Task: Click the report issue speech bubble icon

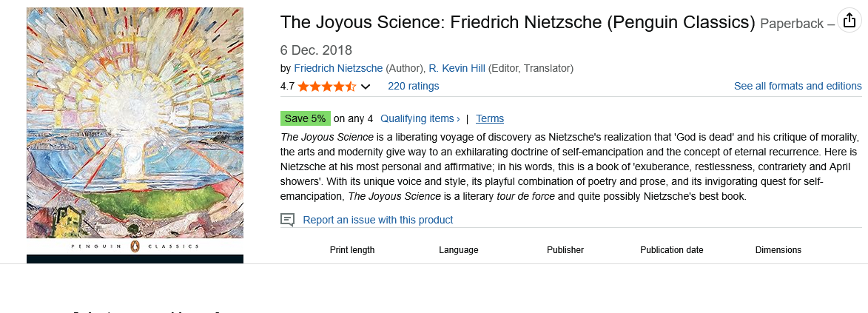Action: tap(288, 220)
